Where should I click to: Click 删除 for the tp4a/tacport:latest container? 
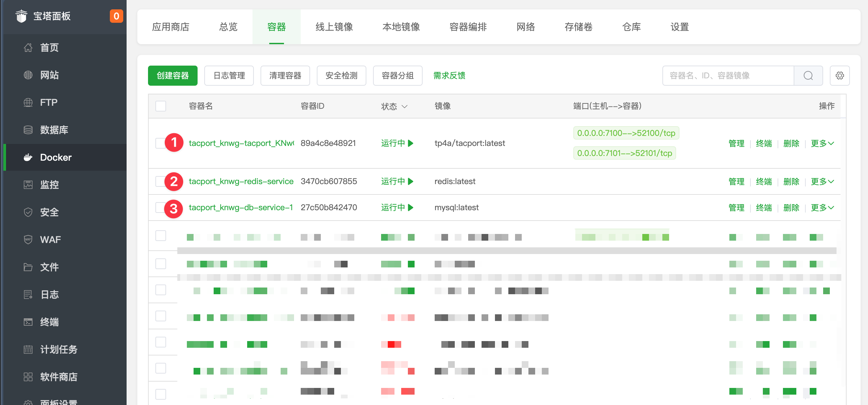click(791, 143)
